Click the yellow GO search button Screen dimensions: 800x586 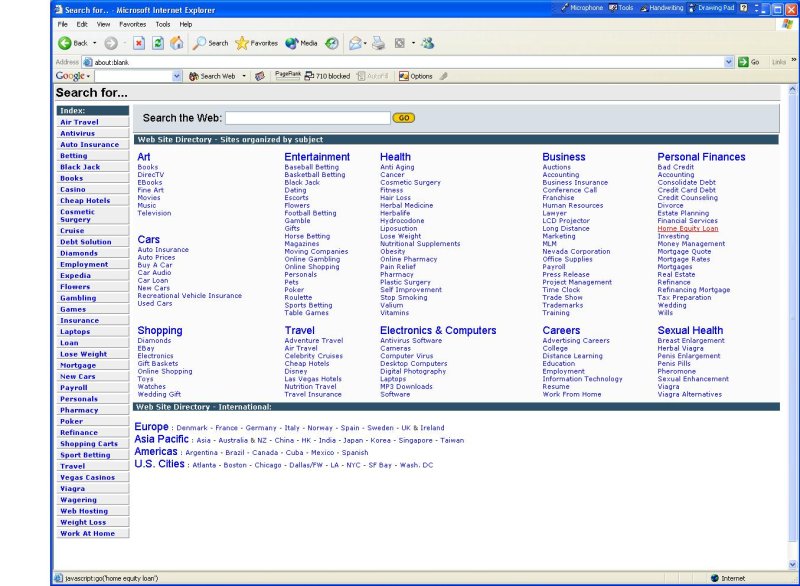point(404,118)
